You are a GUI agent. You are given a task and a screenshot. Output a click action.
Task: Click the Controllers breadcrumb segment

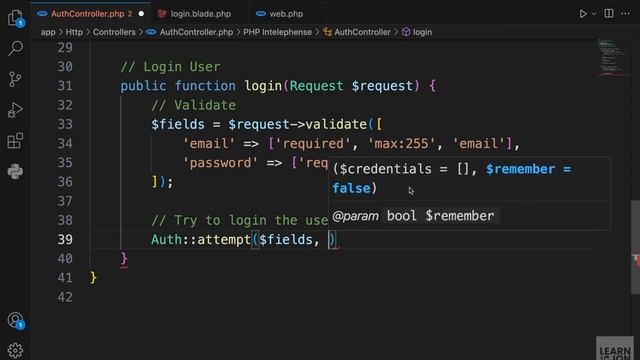pyautogui.click(x=114, y=32)
